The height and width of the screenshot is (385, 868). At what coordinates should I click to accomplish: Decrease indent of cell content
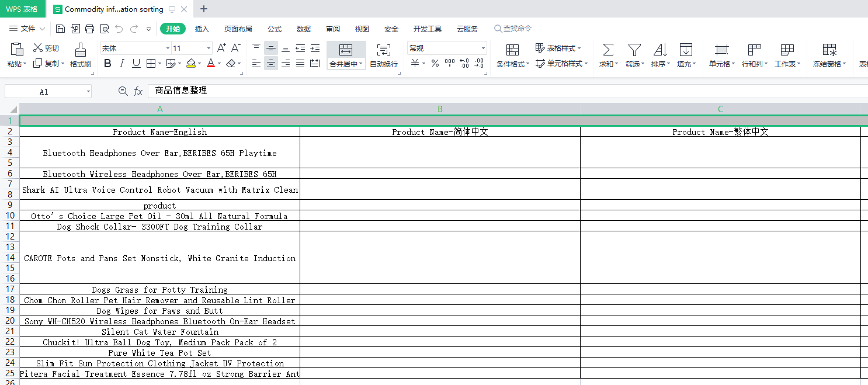coord(300,48)
